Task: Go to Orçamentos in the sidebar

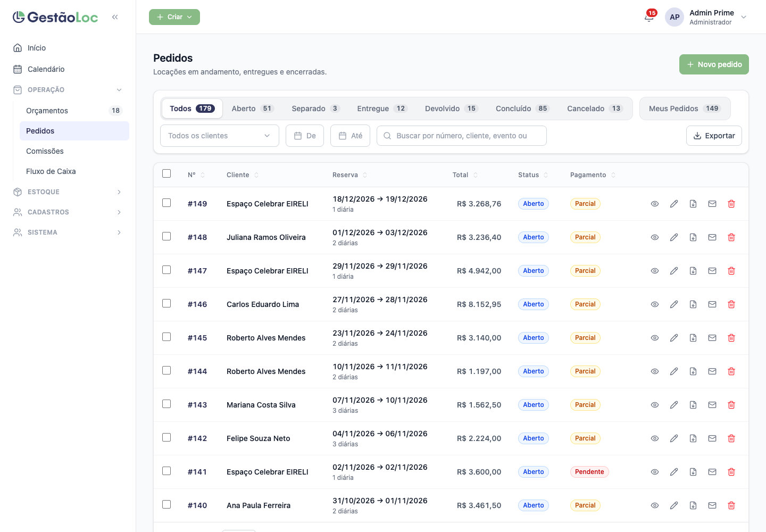Action: [74, 111]
